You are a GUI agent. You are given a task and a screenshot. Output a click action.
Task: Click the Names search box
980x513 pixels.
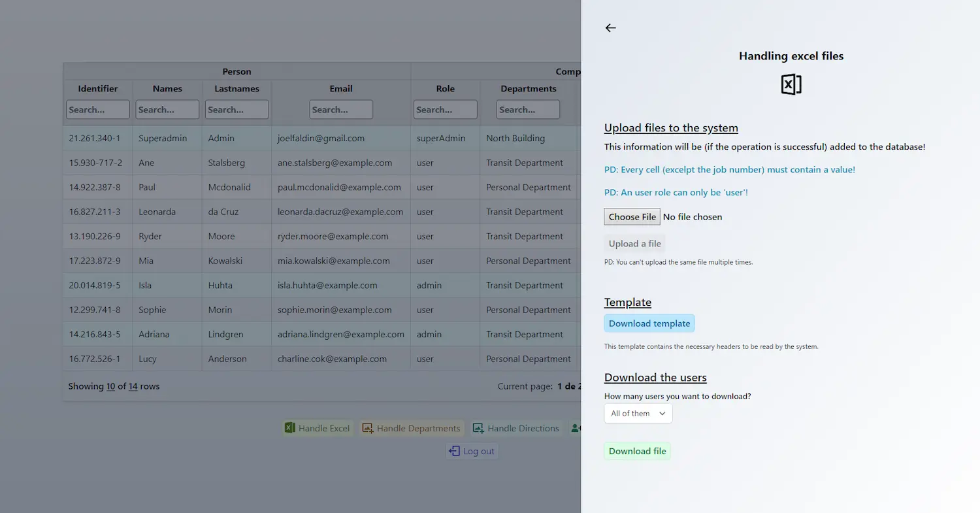(167, 109)
